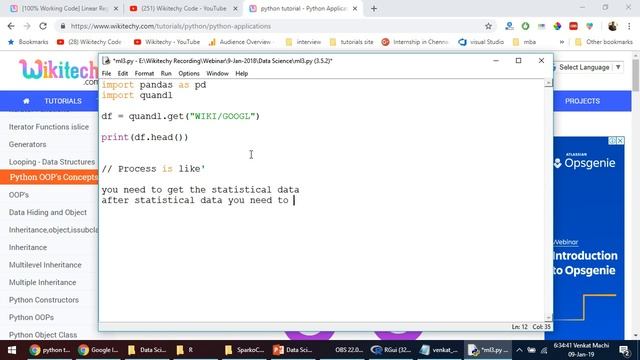Close the Opsgenie ad with the X icon
Screen dimensions: 640x360
tap(620, 140)
